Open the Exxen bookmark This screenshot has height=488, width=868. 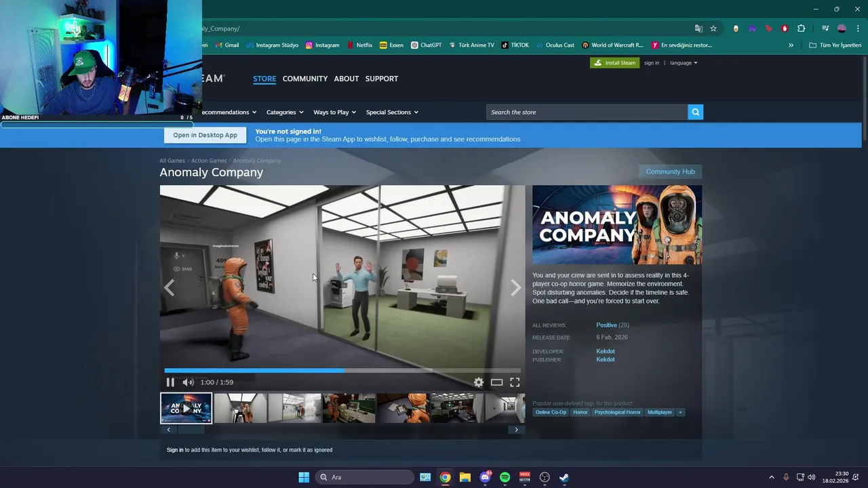click(392, 45)
